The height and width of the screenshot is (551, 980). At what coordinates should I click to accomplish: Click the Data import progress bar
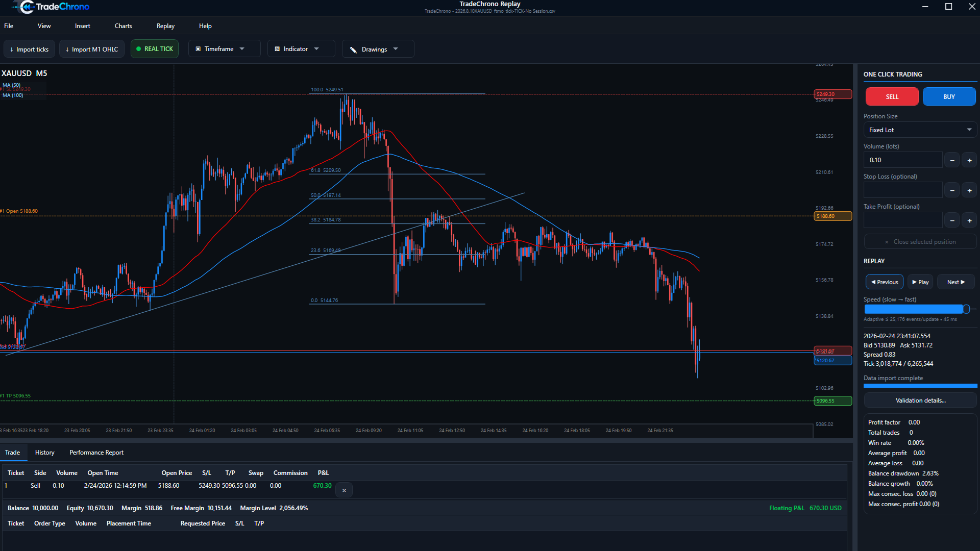(x=920, y=386)
